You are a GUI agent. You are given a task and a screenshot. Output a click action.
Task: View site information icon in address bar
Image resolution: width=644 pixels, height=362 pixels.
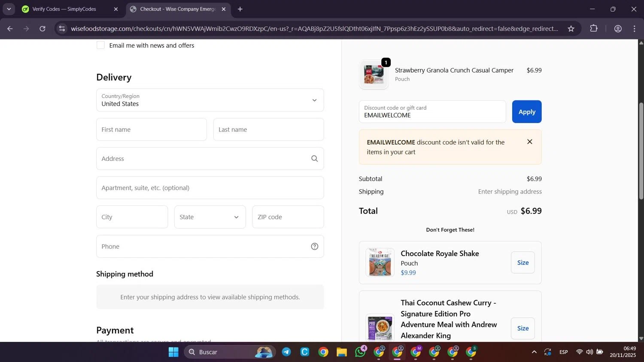point(62,29)
